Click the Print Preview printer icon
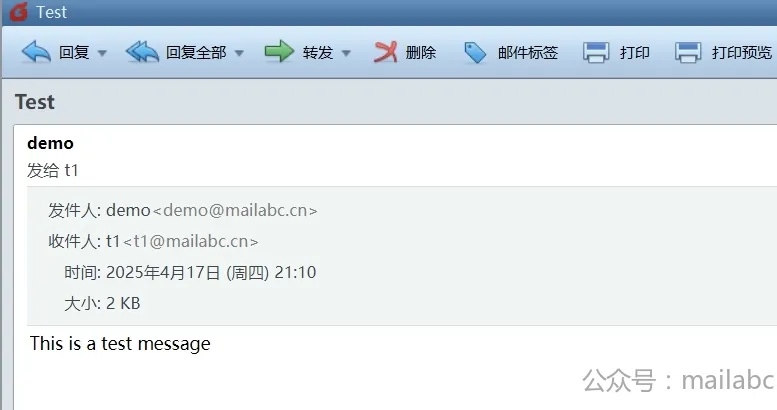Screen dimensions: 777x410 [688, 52]
